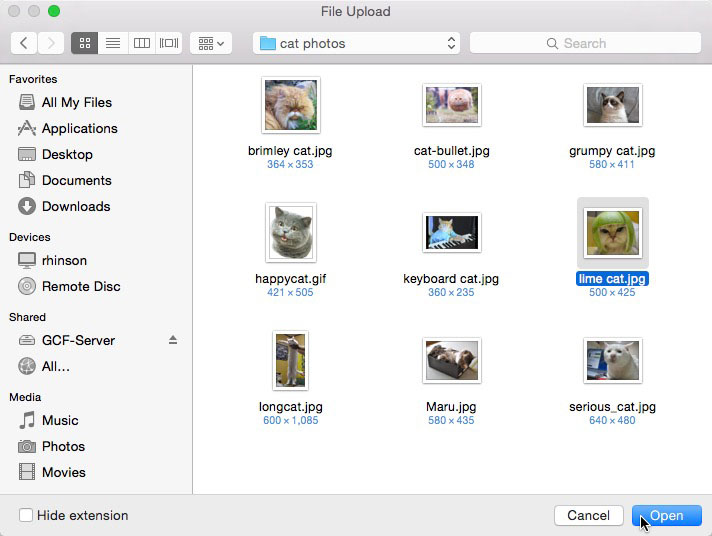Open the item arrangement dropdown
Image resolution: width=712 pixels, height=536 pixels.
[x=211, y=43]
